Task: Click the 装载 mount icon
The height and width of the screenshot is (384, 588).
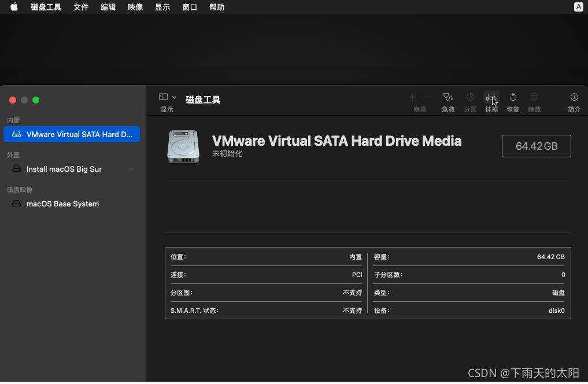Action: point(534,97)
